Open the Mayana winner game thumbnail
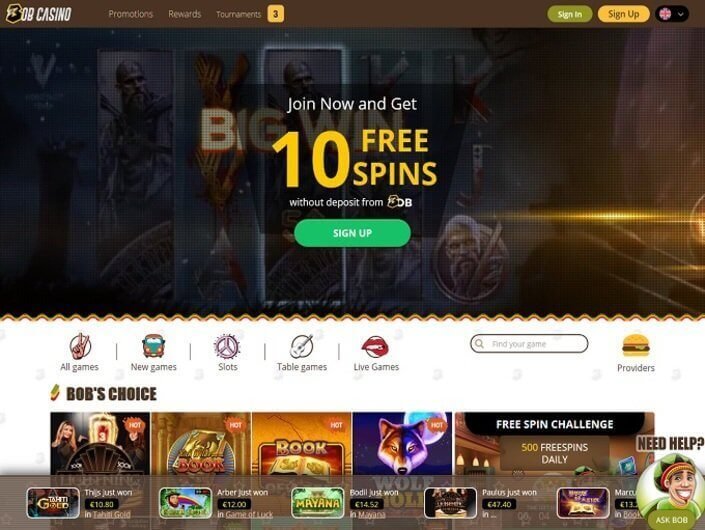This screenshot has height=530, width=705. pyautogui.click(x=317, y=503)
